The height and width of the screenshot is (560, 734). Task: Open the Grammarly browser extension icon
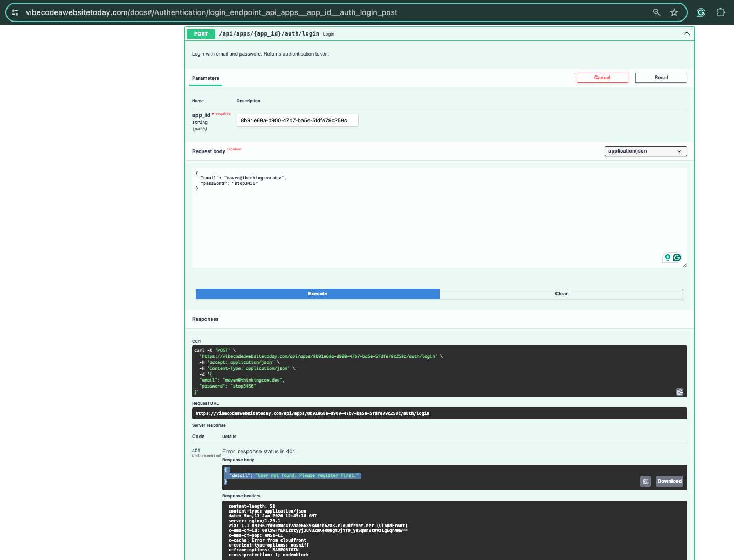tap(701, 12)
